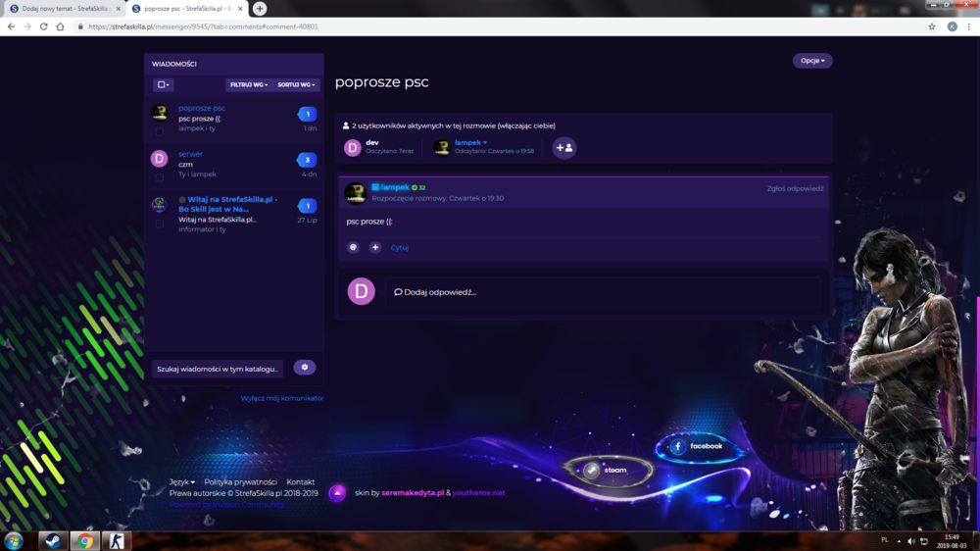Click 'Zgłoś odpowiedź' report link
This screenshot has width=980, height=551.
coord(795,188)
